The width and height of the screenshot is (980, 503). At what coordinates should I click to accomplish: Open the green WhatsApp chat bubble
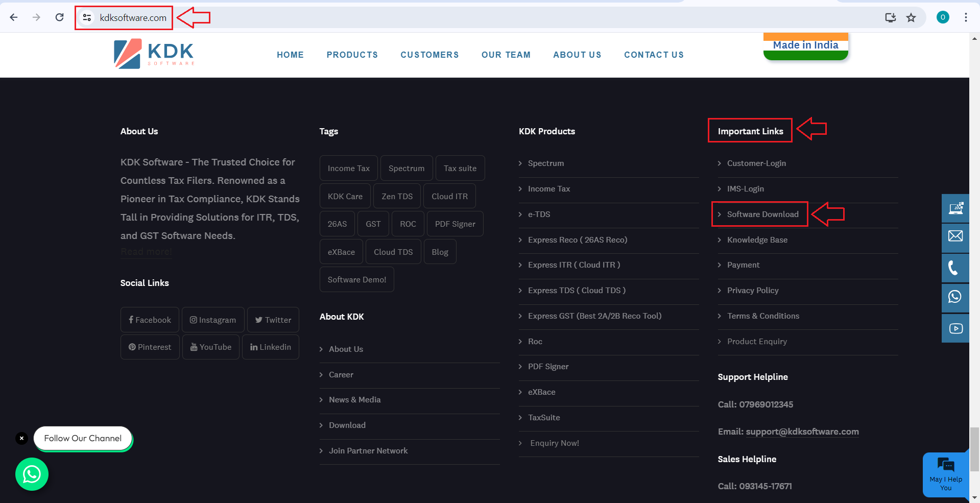pos(32,474)
